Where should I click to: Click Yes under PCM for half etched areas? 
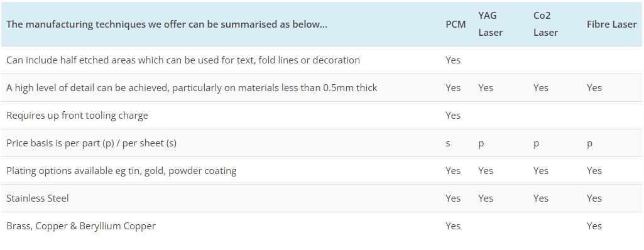[x=453, y=60]
